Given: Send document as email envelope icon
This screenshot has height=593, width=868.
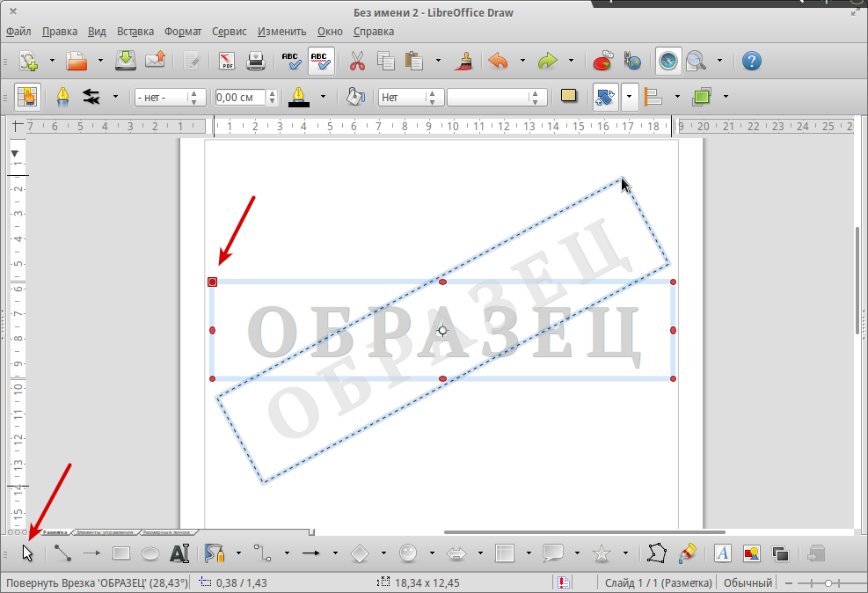Looking at the screenshot, I should (155, 60).
